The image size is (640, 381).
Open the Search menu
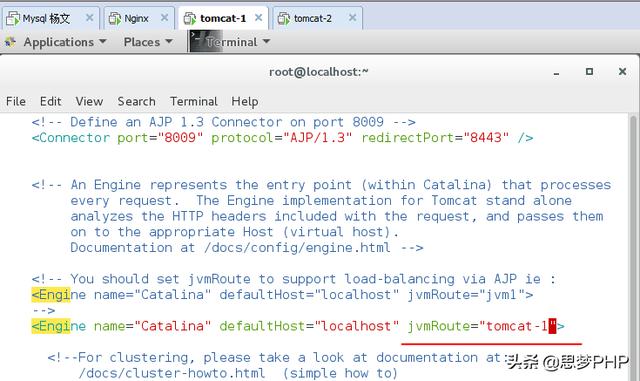136,101
